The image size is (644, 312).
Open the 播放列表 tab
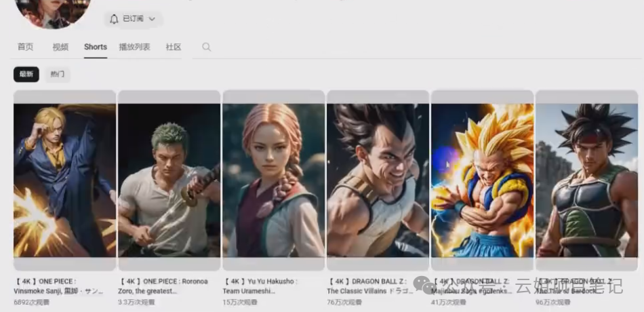[135, 47]
